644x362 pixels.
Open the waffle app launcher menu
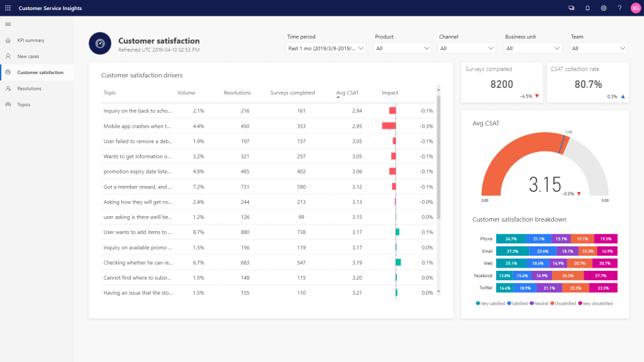coord(8,8)
